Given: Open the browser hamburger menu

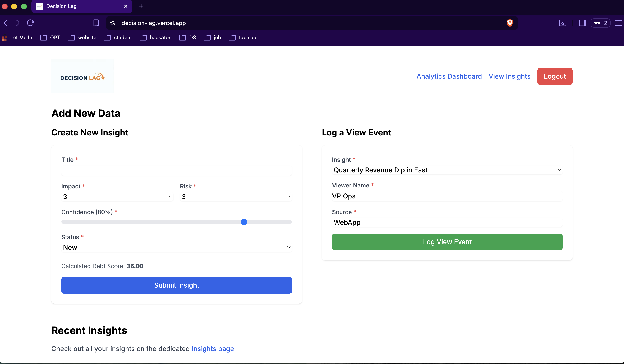Looking at the screenshot, I should click(x=619, y=23).
